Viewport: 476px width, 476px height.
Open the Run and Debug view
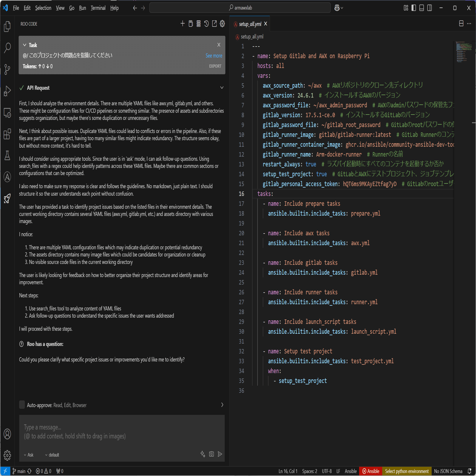(x=7, y=91)
